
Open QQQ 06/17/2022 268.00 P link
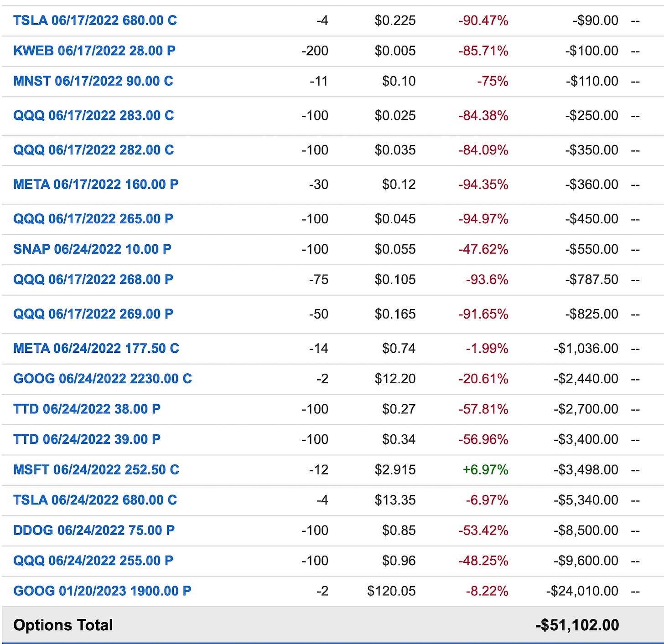click(x=93, y=279)
